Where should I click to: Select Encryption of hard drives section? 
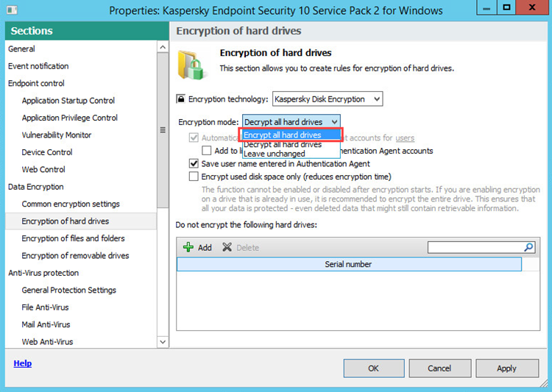pos(81,221)
